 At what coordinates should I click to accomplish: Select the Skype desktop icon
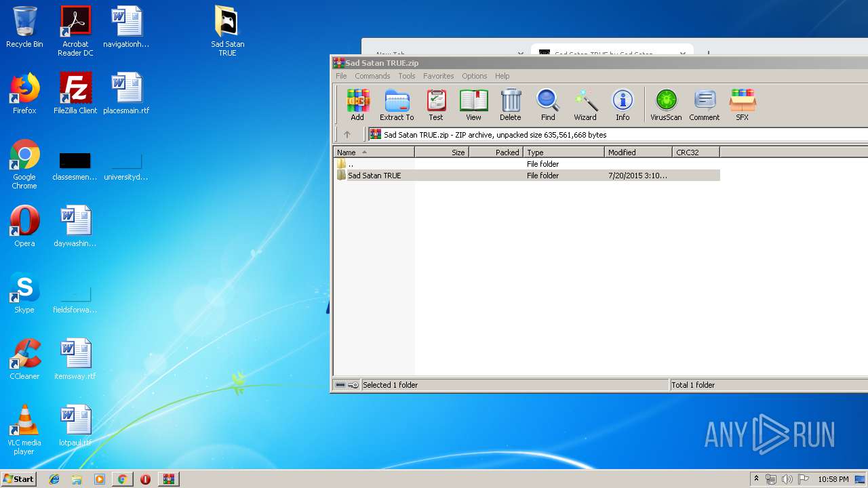[24, 293]
